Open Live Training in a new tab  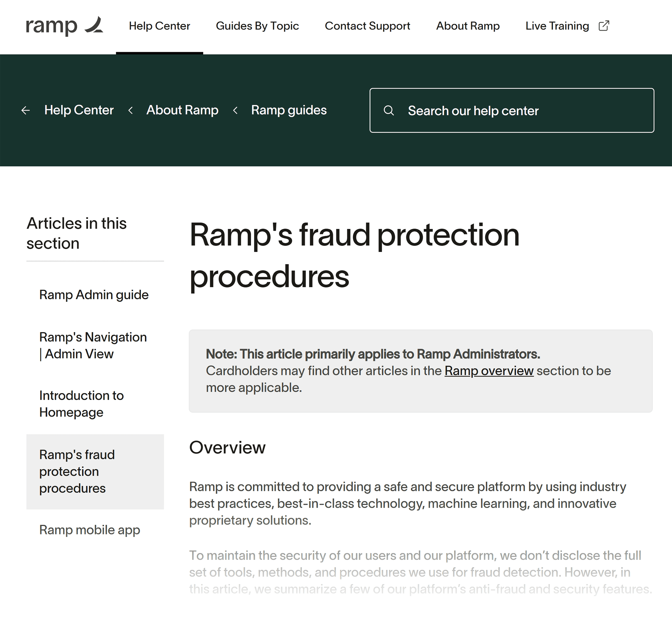557,26
